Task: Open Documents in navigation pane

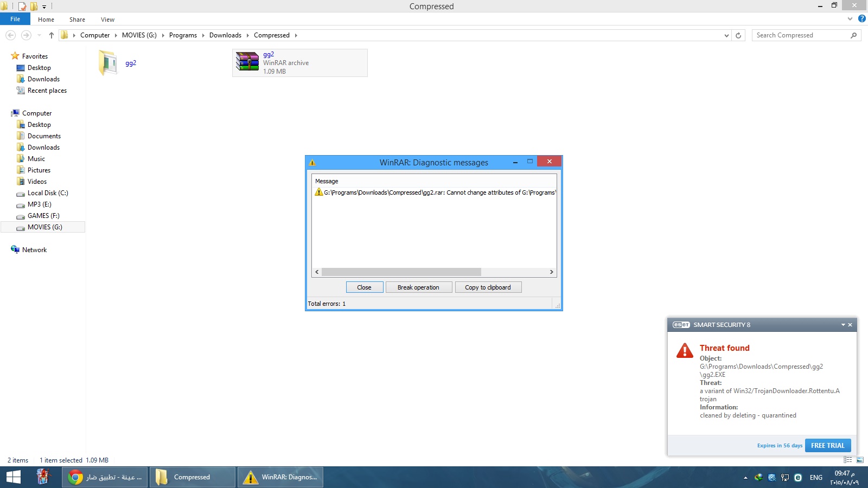Action: pyautogui.click(x=44, y=136)
